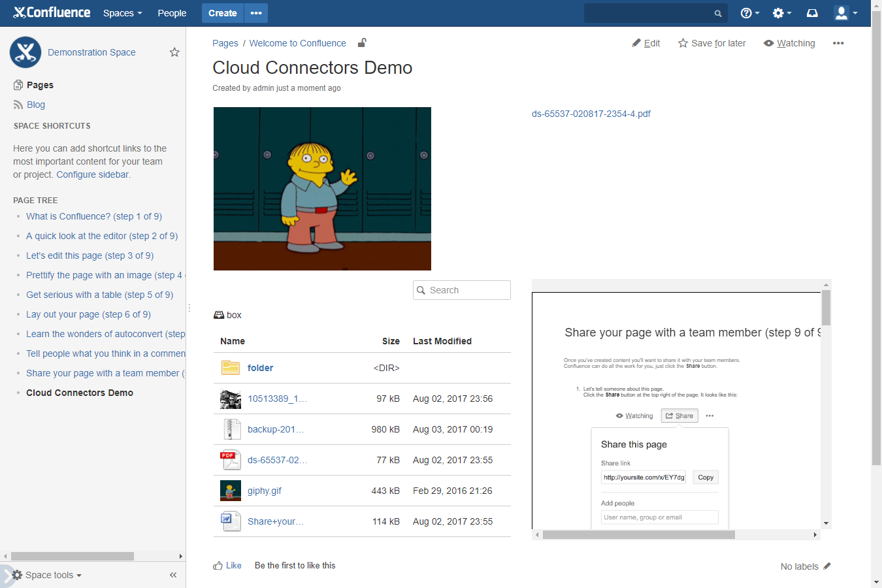Open the ds-65537-02… file link in the box list
The image size is (882, 588).
277,460
